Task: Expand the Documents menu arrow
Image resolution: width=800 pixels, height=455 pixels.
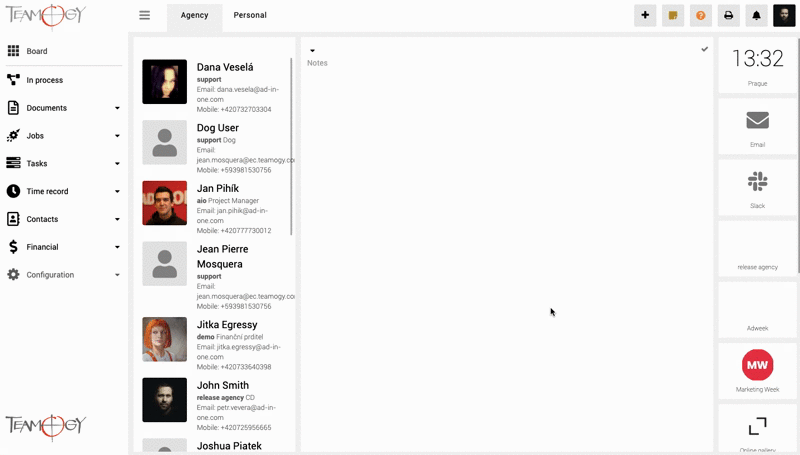Action: [117, 108]
